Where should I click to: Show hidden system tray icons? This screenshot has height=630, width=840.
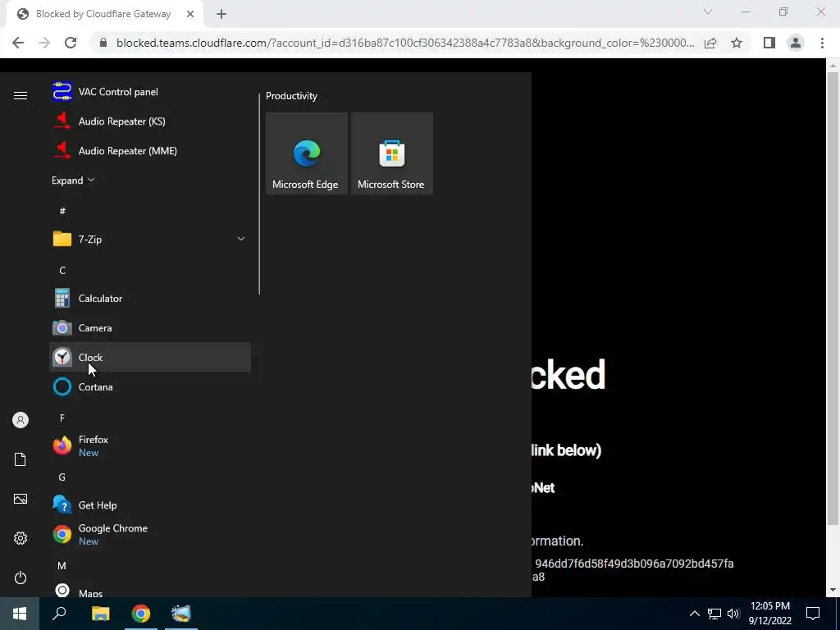tap(694, 614)
